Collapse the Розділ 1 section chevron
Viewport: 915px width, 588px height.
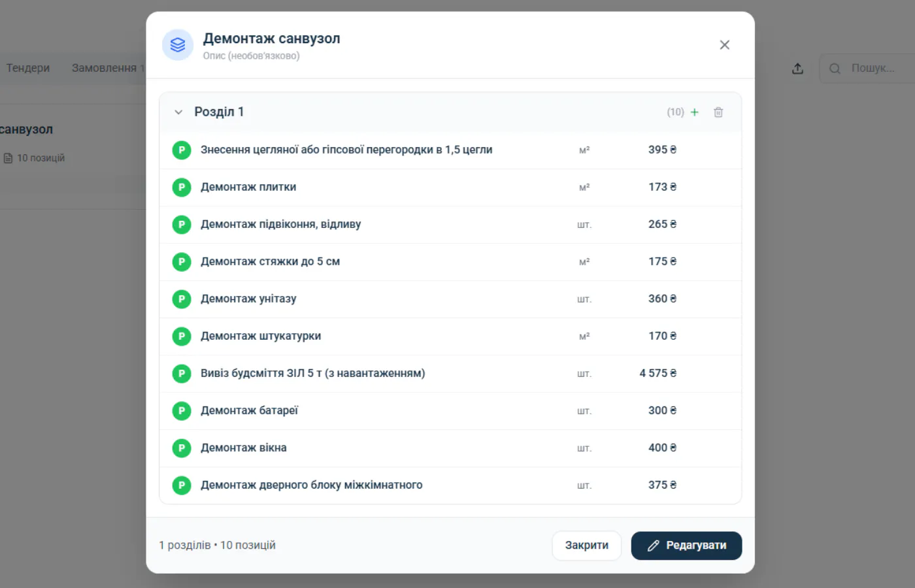pos(178,112)
